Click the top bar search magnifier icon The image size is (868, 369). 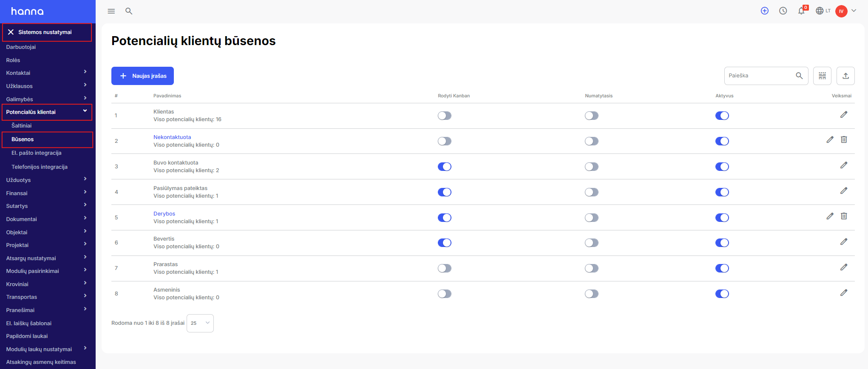point(129,11)
